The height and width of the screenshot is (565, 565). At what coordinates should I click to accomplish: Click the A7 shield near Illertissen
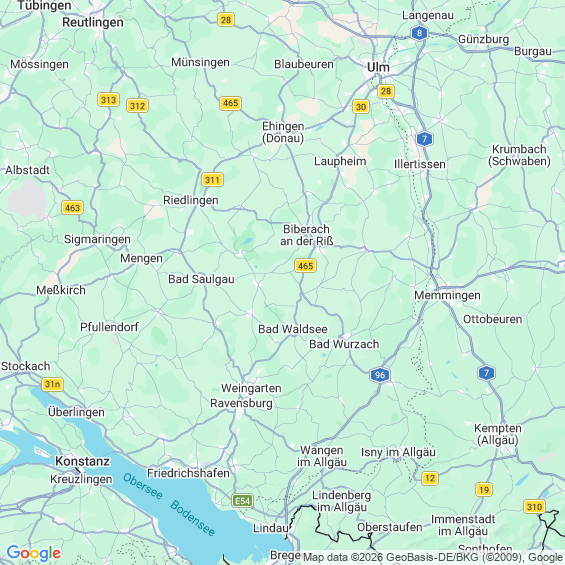(x=424, y=139)
